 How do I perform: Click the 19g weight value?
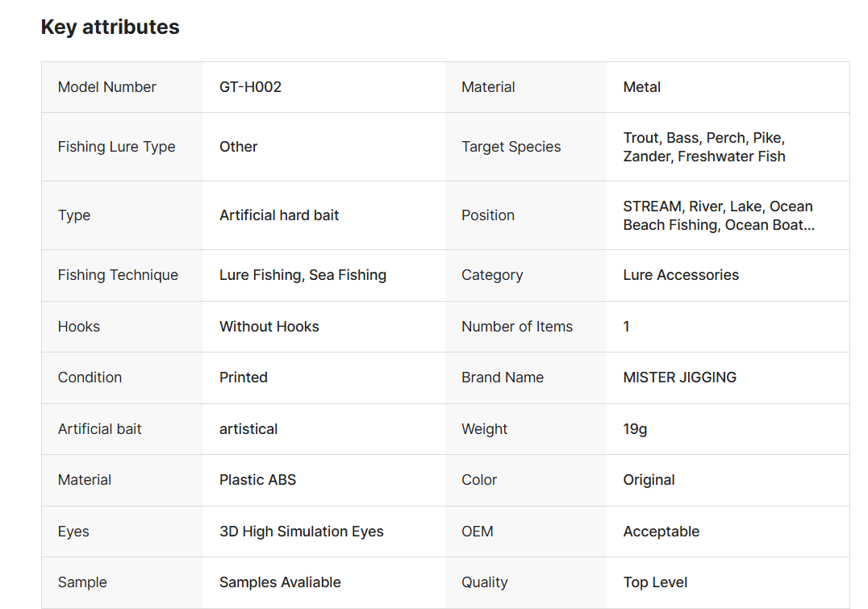click(635, 429)
